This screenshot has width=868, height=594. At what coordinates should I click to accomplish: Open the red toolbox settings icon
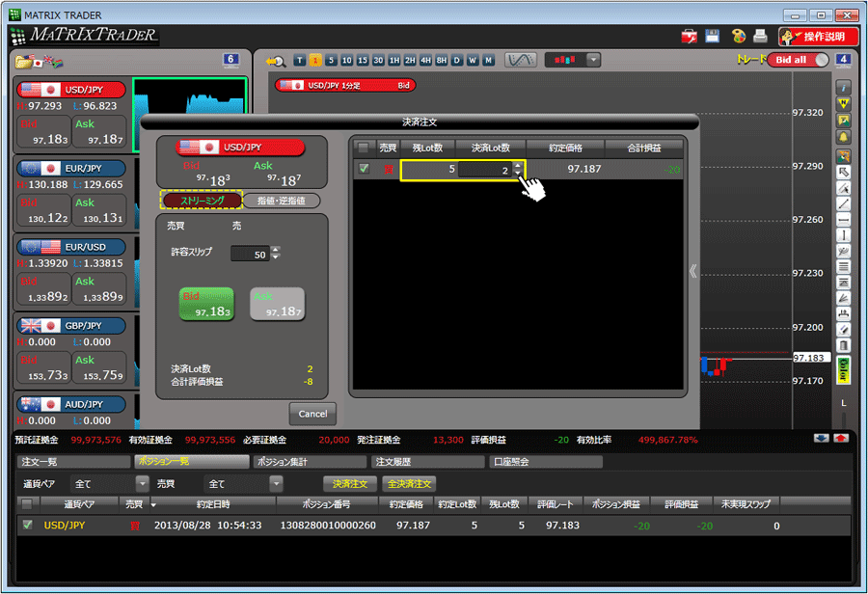pyautogui.click(x=690, y=37)
